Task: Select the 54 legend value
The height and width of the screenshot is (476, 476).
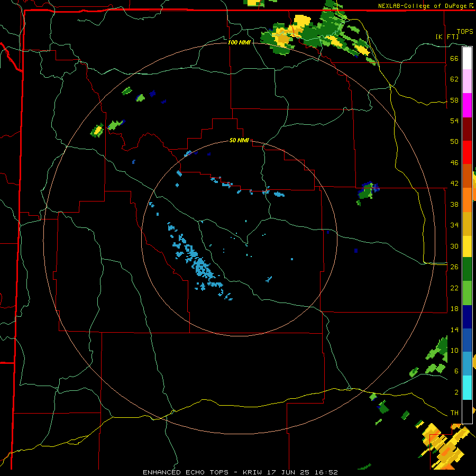Action: pos(454,121)
